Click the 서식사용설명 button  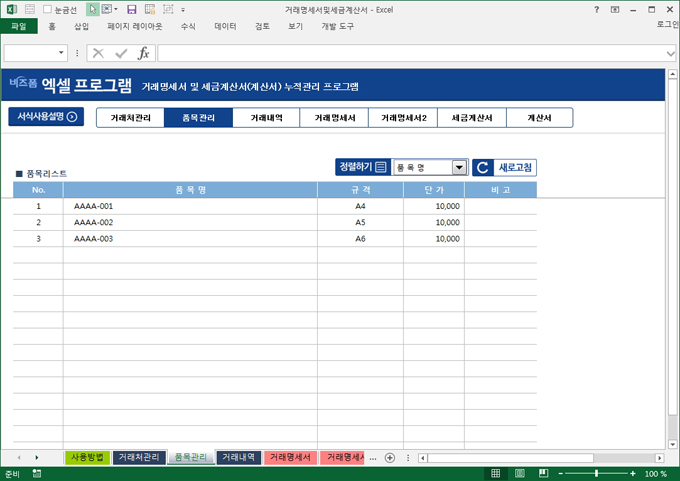click(x=46, y=117)
